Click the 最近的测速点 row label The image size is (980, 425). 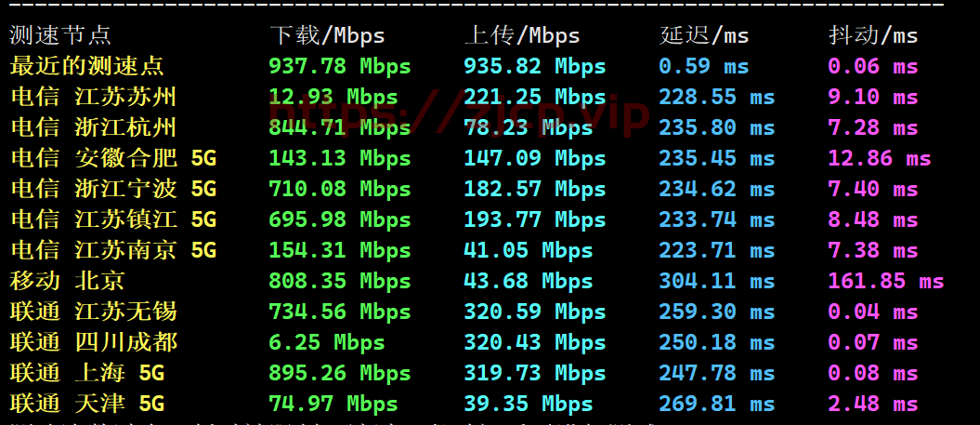pyautogui.click(x=87, y=66)
